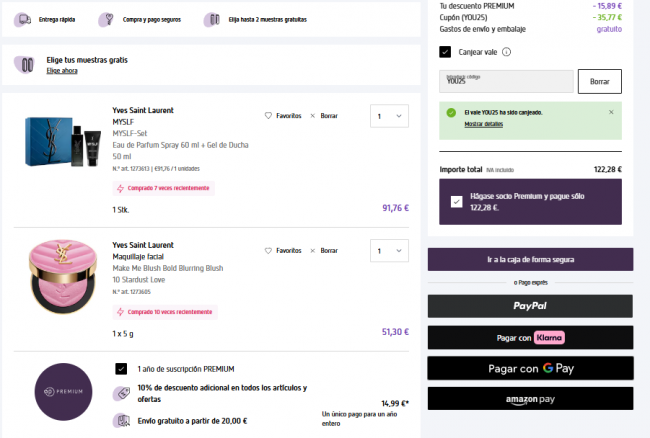Uncheck the 1 año de suscripción PREMIUM checkbox
Image resolution: width=650 pixels, height=438 pixels.
point(121,368)
